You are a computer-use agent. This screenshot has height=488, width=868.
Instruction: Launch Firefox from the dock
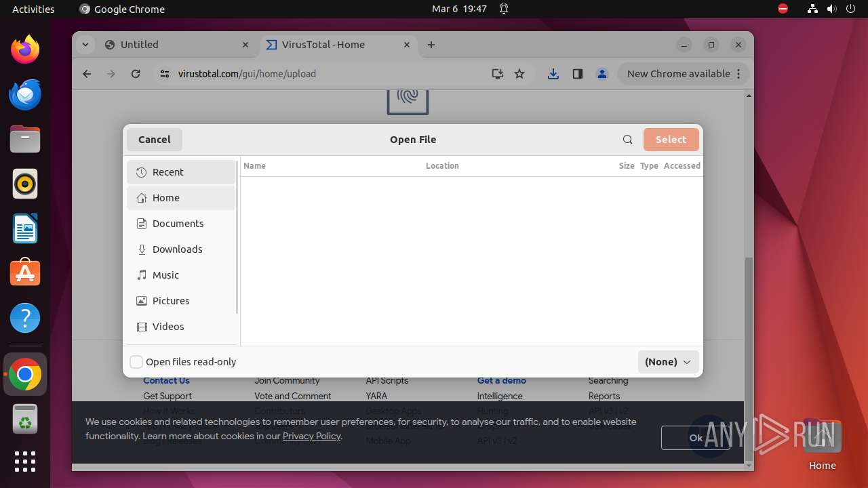pyautogui.click(x=25, y=49)
